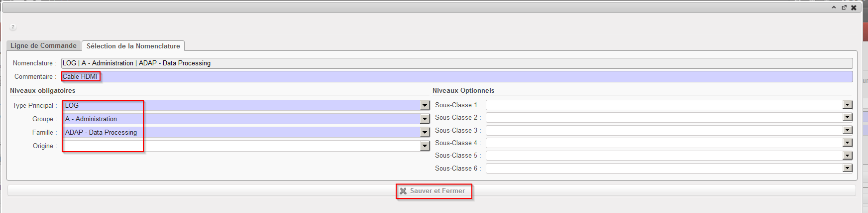Click the help question mark icon
This screenshot has width=868, height=213.
(x=13, y=27)
